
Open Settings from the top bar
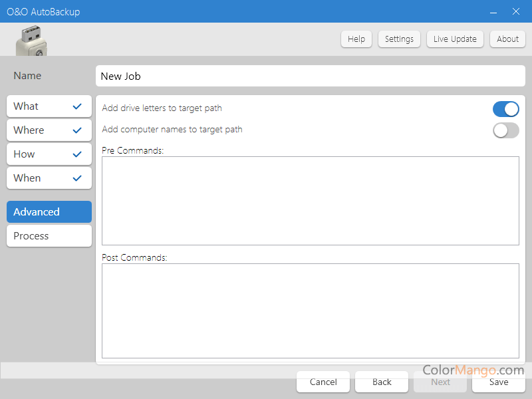(x=399, y=39)
